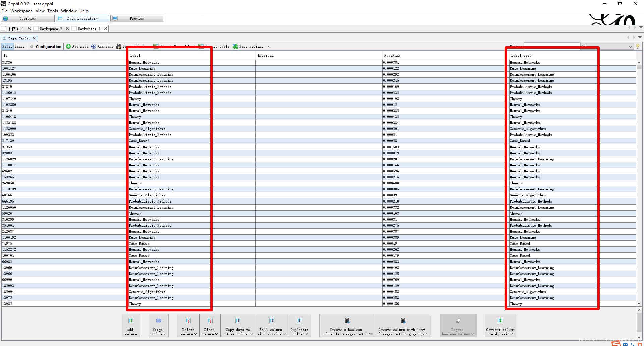Open the Duplicate column dropdown
The width and height of the screenshot is (644, 346).
point(299,326)
